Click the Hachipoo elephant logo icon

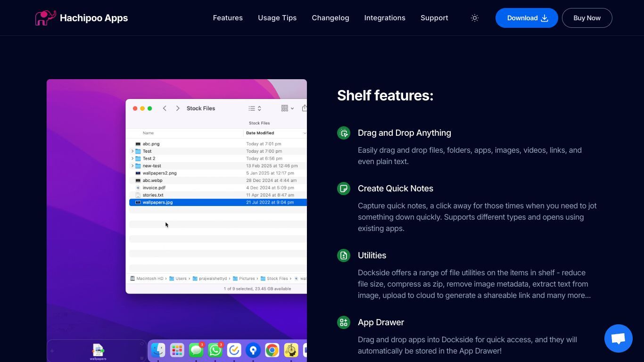[45, 18]
